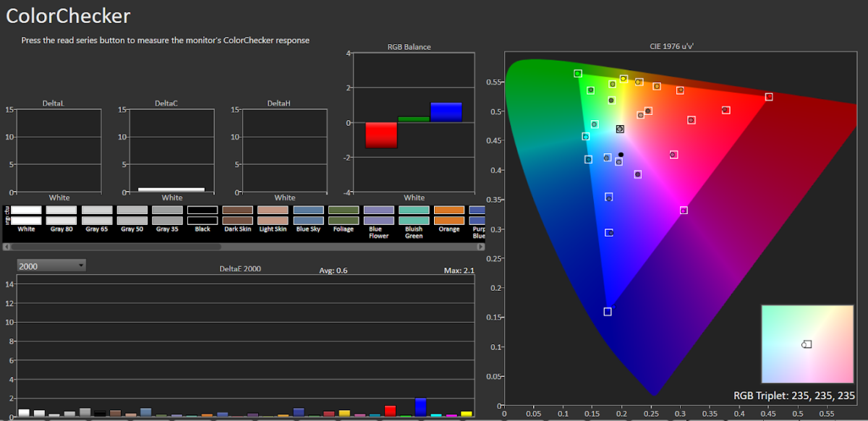This screenshot has width=868, height=421.
Task: Select the Gray 35 patch
Action: 167,215
